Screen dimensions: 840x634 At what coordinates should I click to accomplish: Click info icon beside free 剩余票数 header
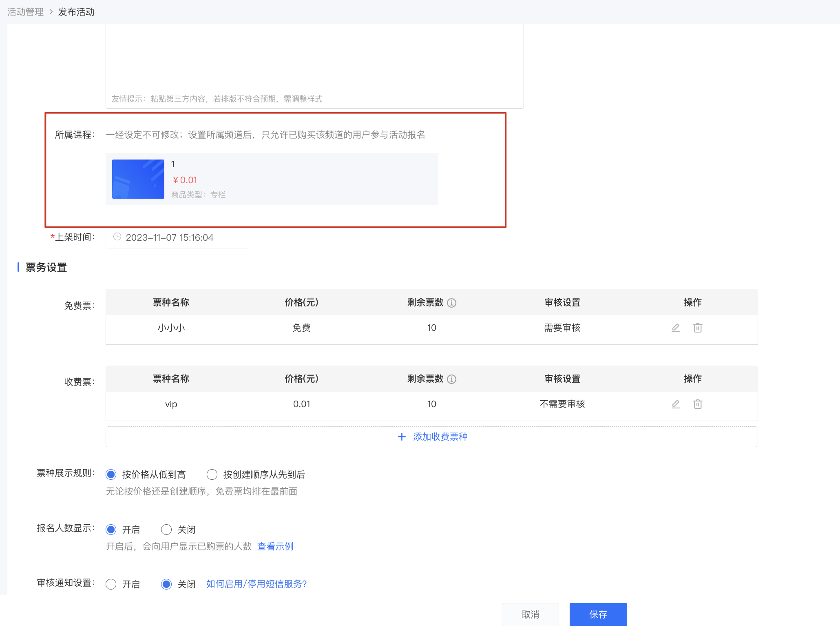451,303
